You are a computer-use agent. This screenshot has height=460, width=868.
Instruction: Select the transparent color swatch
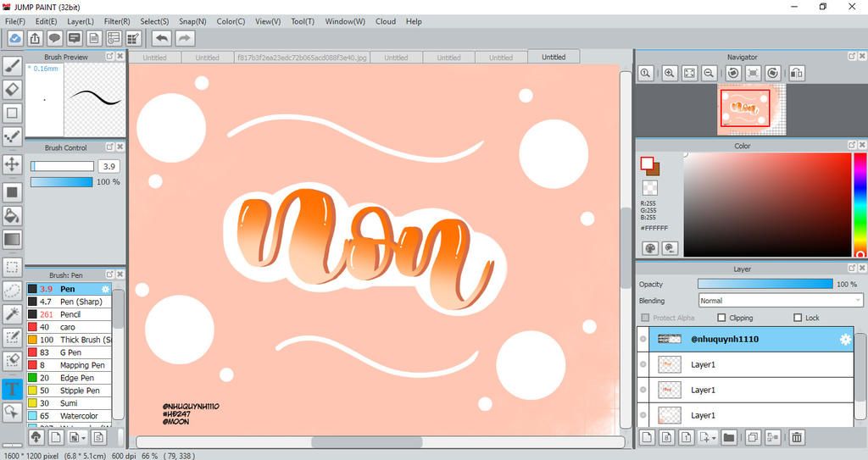point(650,188)
